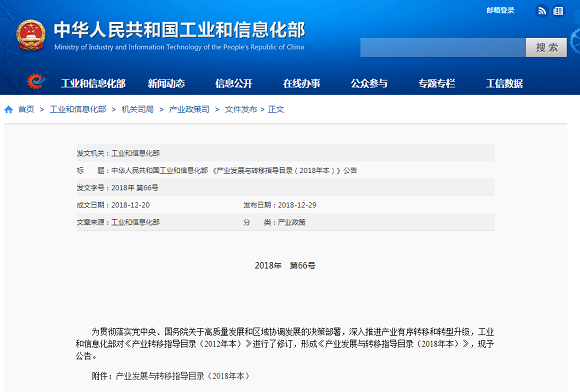580x392 pixels.
Task: Click the 标题 row document title text
Action: pos(234,170)
